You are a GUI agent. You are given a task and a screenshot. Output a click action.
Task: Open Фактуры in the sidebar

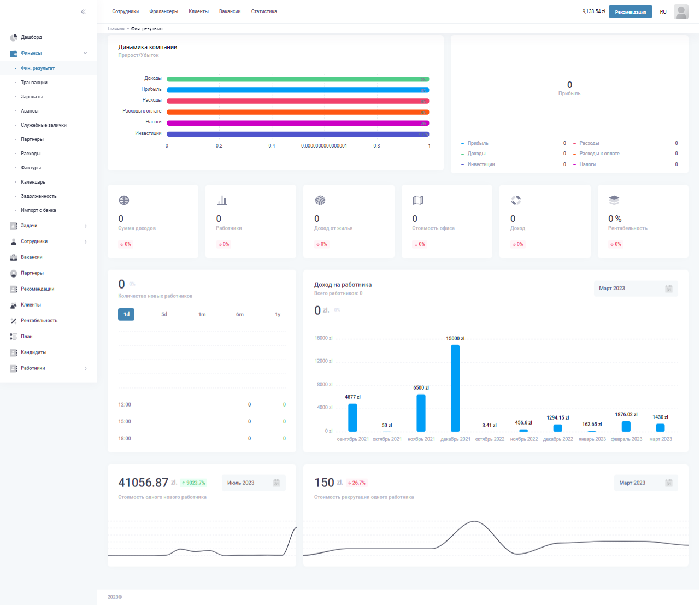coord(31,168)
